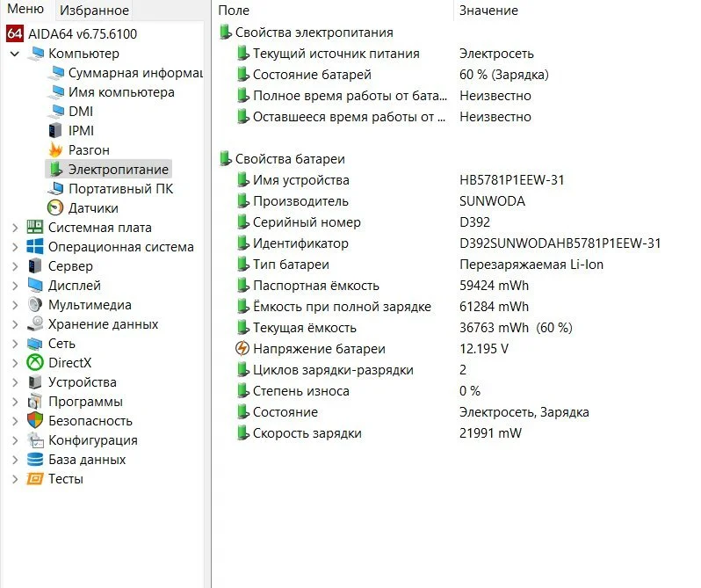Expand the Сеть tree branch
The image size is (701, 588).
tap(14, 344)
